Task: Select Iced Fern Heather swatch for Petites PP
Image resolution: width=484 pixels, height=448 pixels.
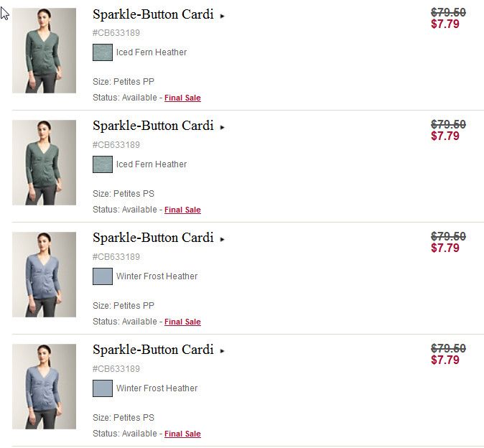Action: tap(103, 52)
